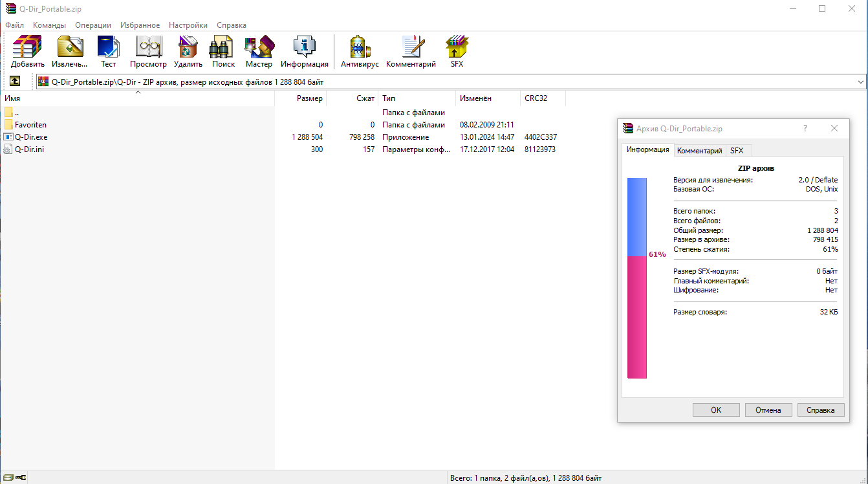The image size is (868, 484).
Task: Click the drive icon in status bar
Action: click(x=8, y=478)
